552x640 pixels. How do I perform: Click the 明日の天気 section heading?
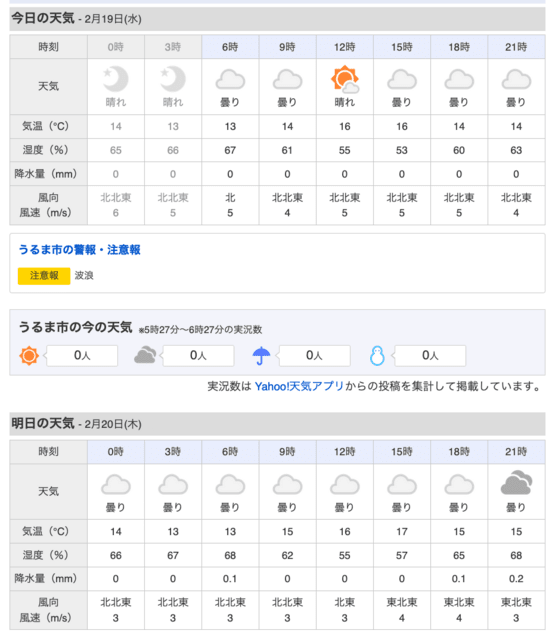[43, 423]
